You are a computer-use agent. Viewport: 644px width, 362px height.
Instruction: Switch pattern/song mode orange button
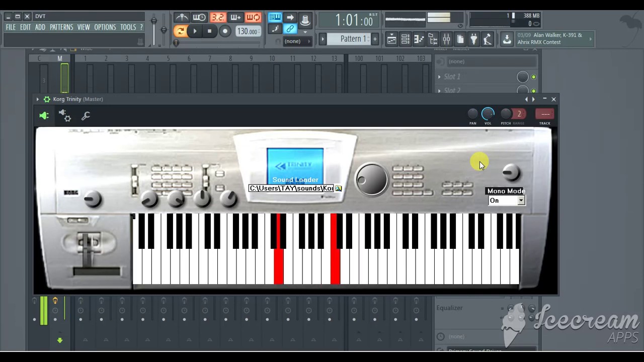coord(180,31)
